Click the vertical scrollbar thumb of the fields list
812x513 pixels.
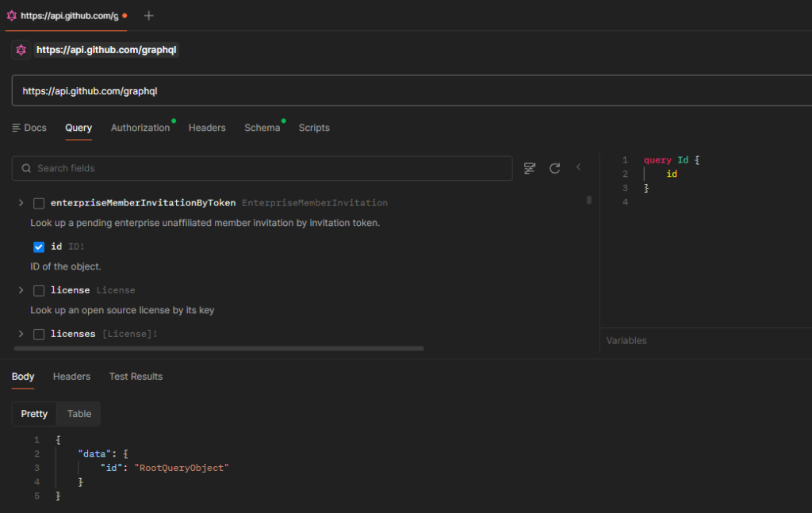tap(589, 200)
